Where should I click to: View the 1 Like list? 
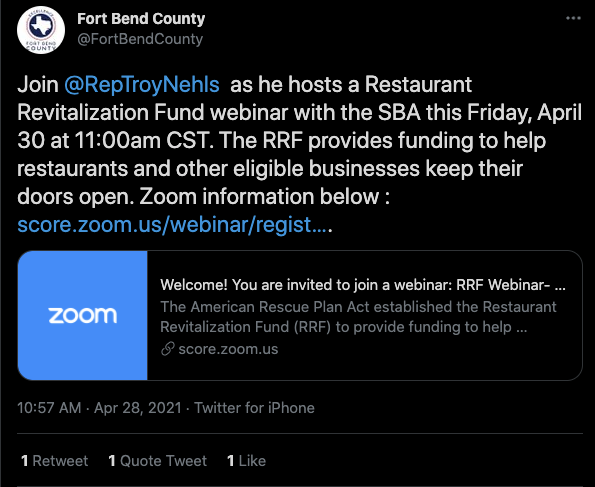[x=246, y=461]
